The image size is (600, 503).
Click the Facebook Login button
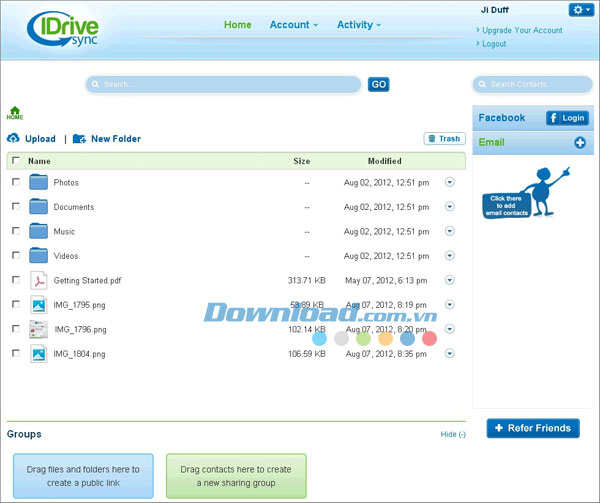(x=567, y=118)
